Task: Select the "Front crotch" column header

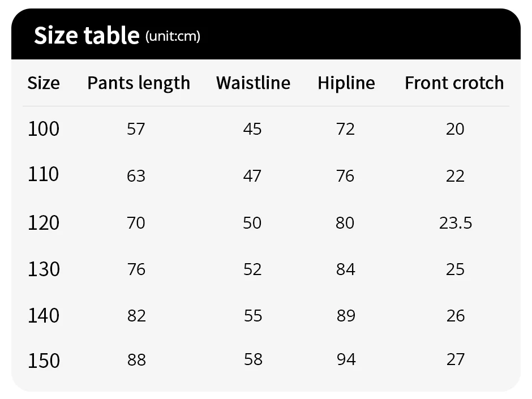Action: point(454,83)
